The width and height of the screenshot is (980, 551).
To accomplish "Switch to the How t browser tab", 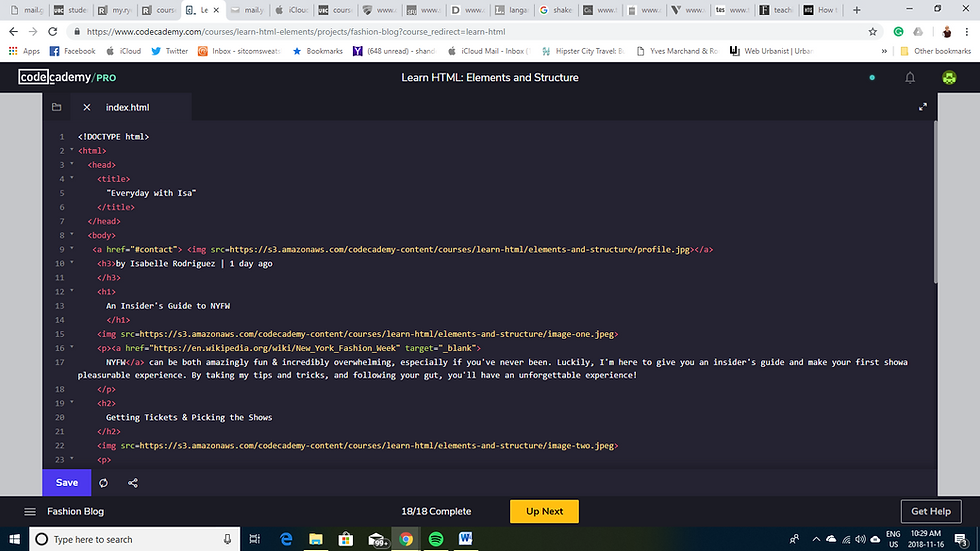I will (821, 10).
